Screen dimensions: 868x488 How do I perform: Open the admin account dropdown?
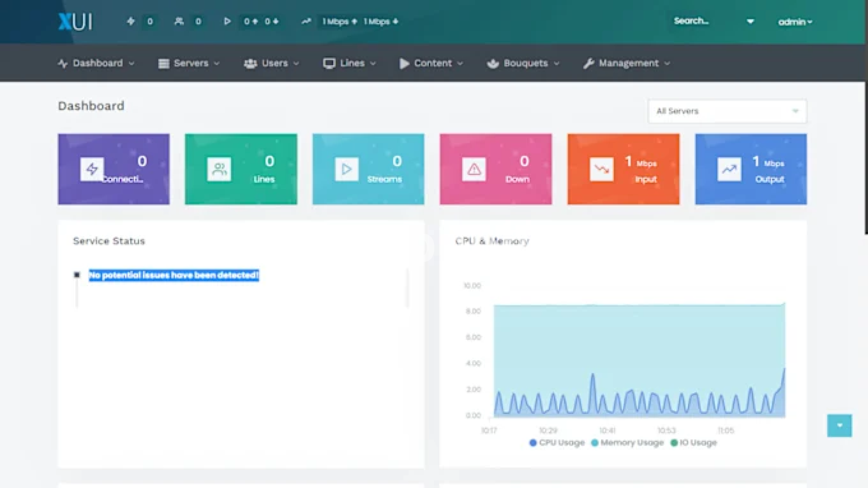(795, 22)
